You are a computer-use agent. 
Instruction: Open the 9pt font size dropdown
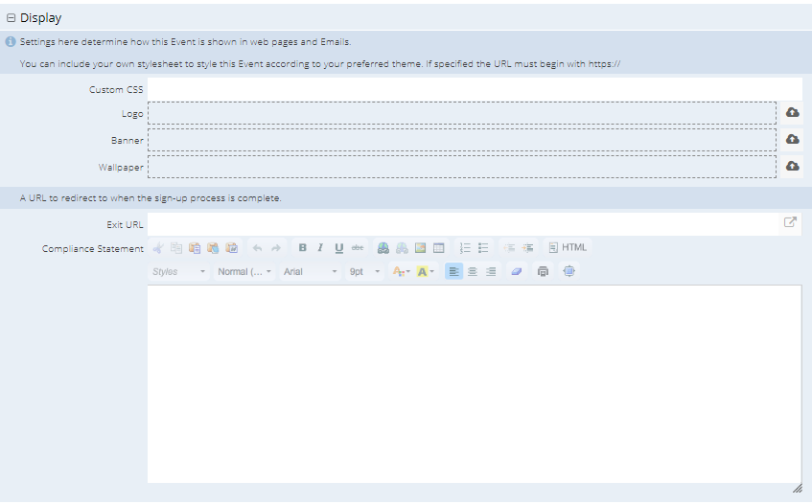coord(364,272)
